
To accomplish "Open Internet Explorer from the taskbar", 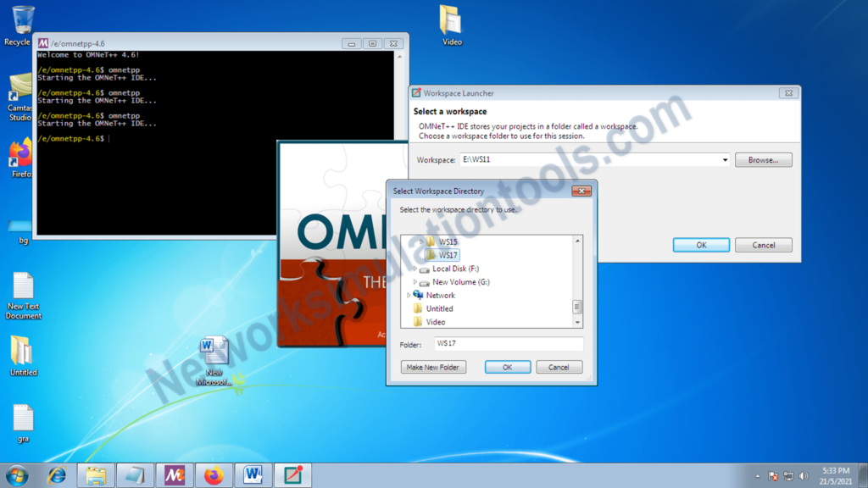I will (56, 475).
